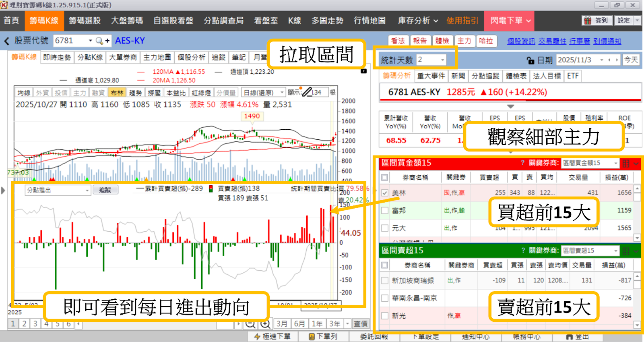Click the zoom in magnifier below chart

coord(265,324)
